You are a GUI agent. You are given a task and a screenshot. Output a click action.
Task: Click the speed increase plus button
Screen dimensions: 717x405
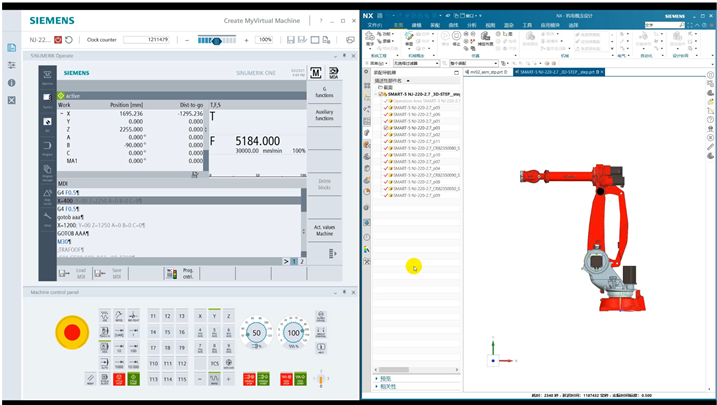click(x=246, y=40)
